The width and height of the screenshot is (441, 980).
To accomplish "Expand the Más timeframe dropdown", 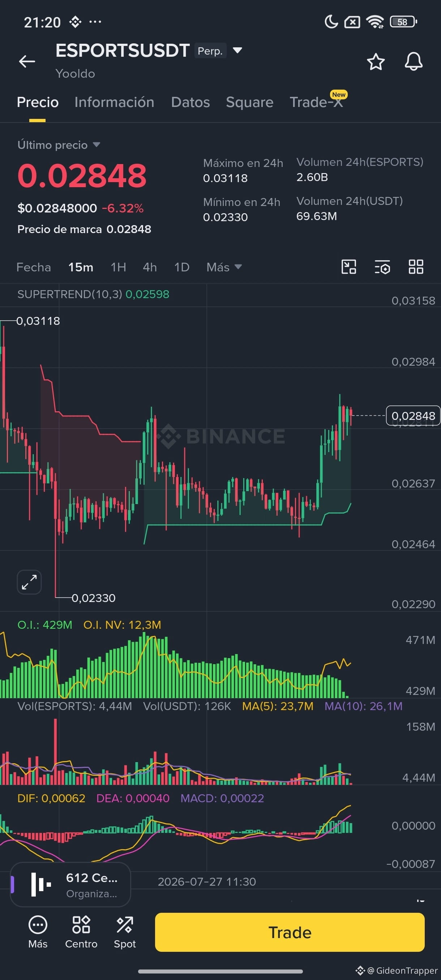I will [224, 267].
